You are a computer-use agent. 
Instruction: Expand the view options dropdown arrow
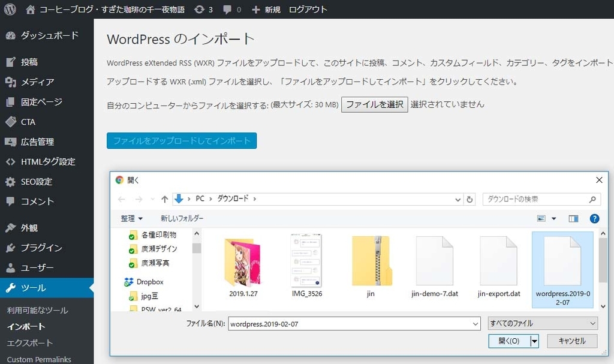pyautogui.click(x=553, y=219)
